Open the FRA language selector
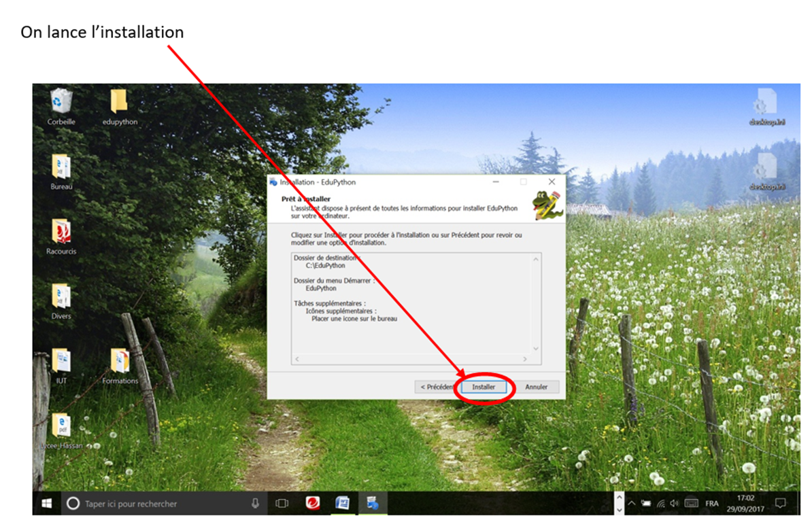The height and width of the screenshot is (516, 812). [x=711, y=504]
